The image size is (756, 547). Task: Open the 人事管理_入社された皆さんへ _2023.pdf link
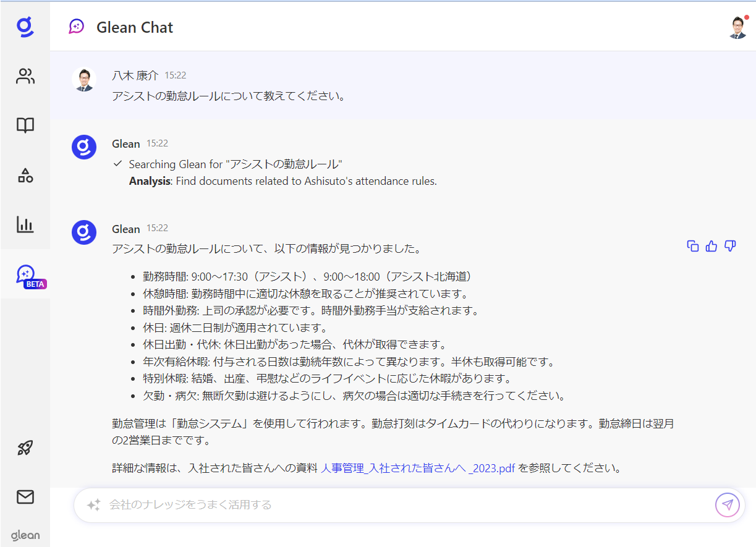418,468
